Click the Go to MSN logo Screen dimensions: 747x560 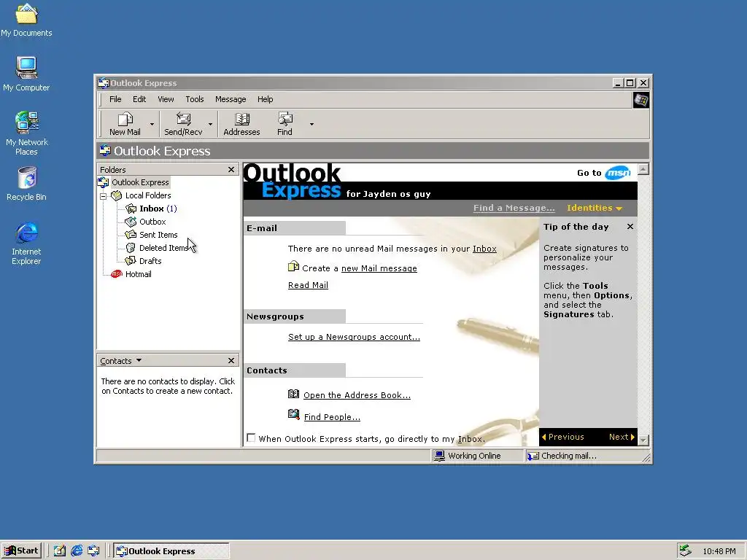[618, 173]
